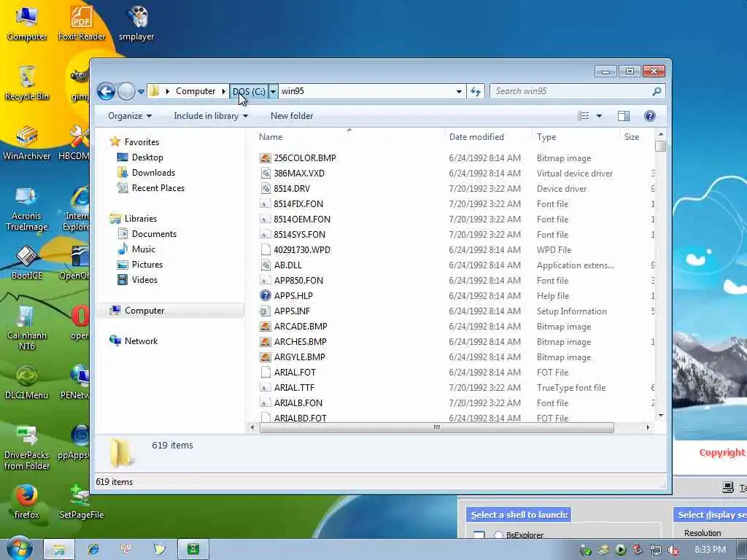Launch firefox from desktop
Screen dimensions: 747x560
click(27, 502)
